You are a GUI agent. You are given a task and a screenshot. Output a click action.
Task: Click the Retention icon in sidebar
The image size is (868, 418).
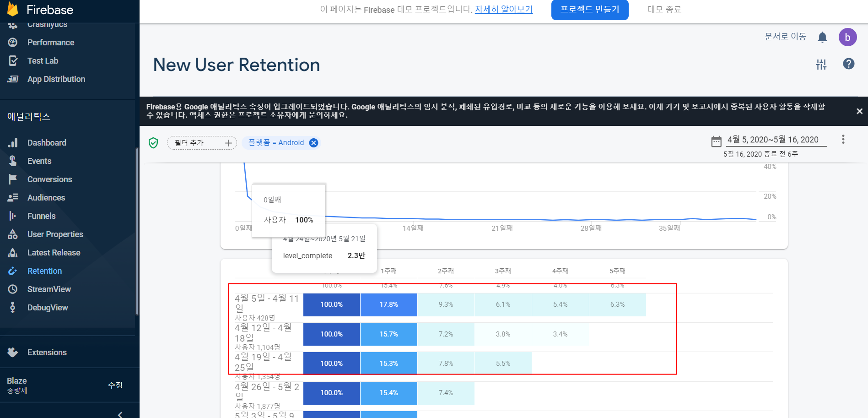pos(13,271)
